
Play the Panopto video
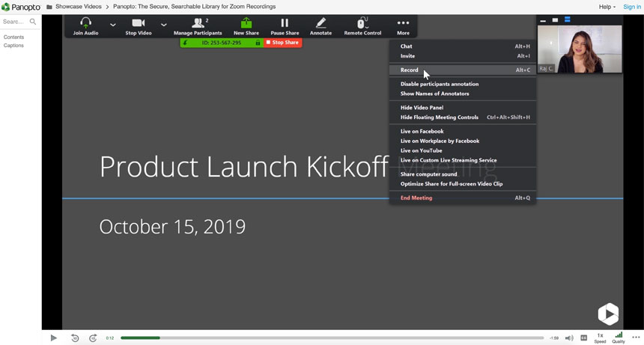53,338
